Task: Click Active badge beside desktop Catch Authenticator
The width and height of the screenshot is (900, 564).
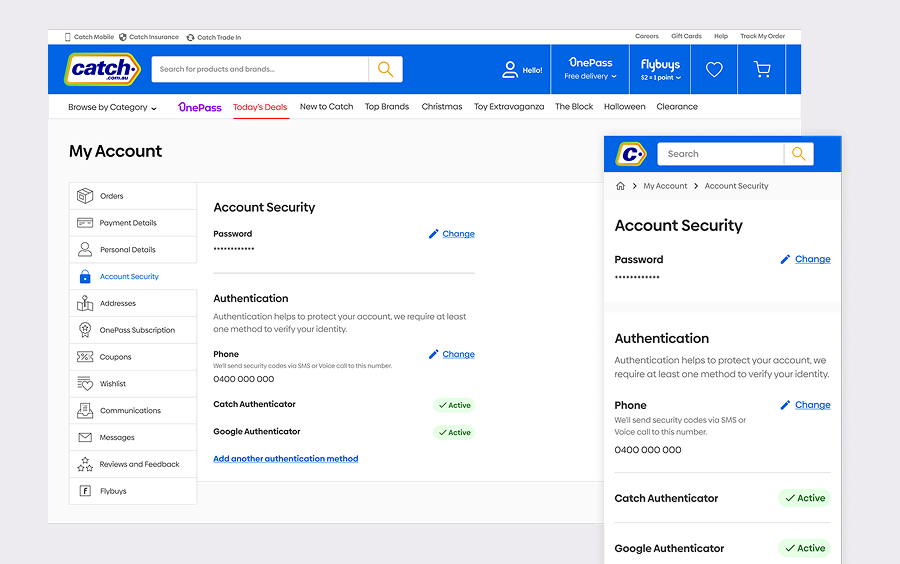Action: (x=454, y=406)
